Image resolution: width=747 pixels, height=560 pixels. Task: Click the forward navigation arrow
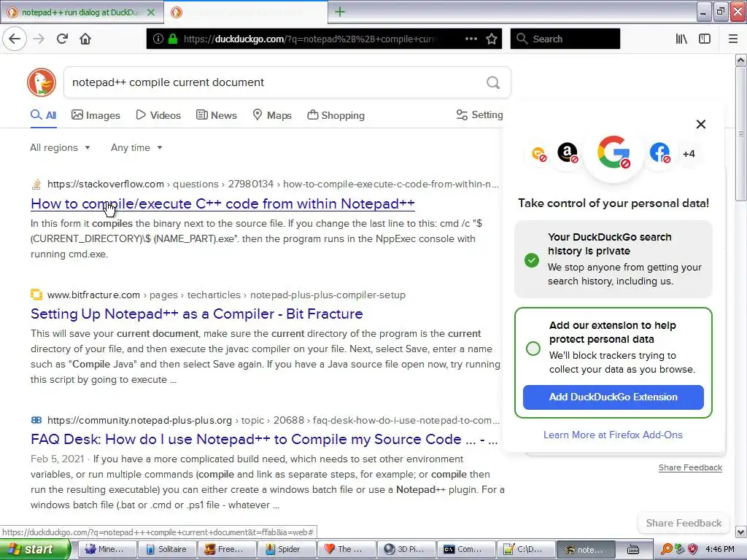pyautogui.click(x=39, y=39)
